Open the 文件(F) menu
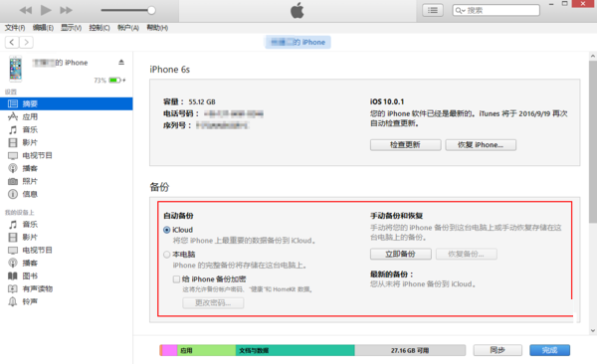597x364 pixels. pos(15,28)
